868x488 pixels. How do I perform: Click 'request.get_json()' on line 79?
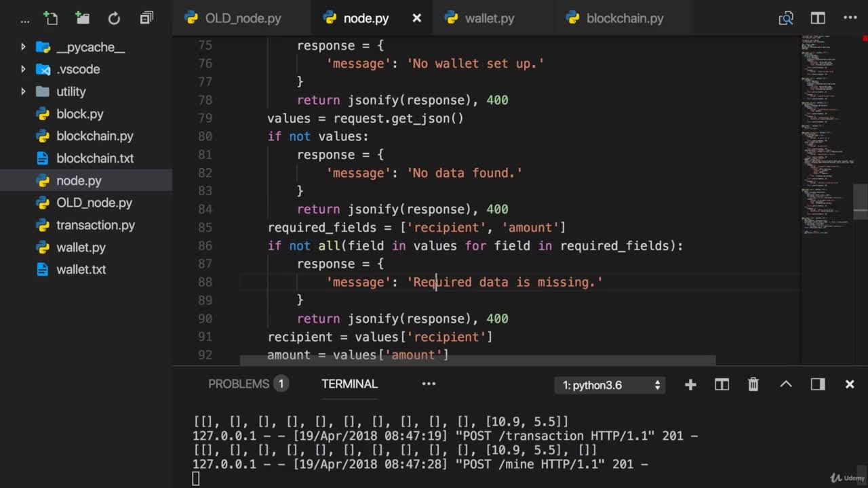coord(399,119)
